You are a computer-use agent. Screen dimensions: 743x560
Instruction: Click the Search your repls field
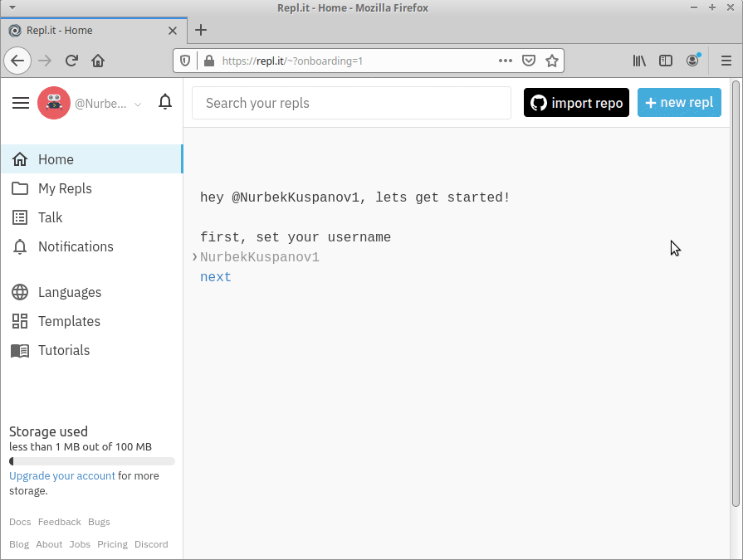pos(352,103)
